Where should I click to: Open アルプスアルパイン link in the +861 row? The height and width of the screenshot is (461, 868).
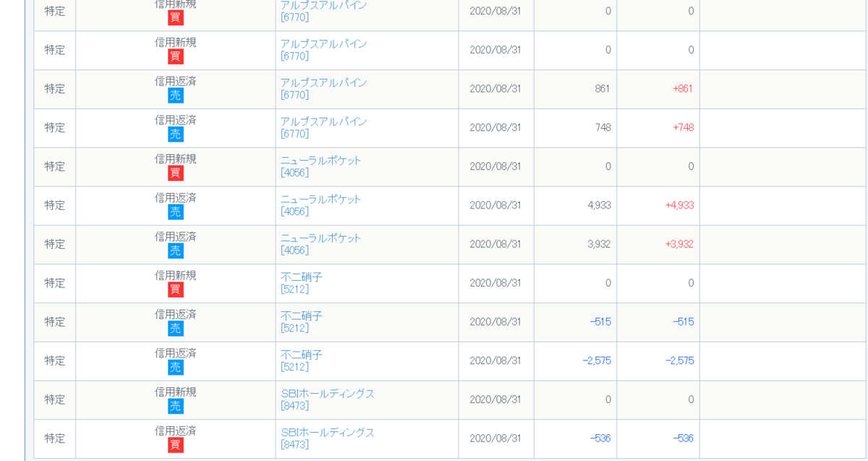coord(324,83)
